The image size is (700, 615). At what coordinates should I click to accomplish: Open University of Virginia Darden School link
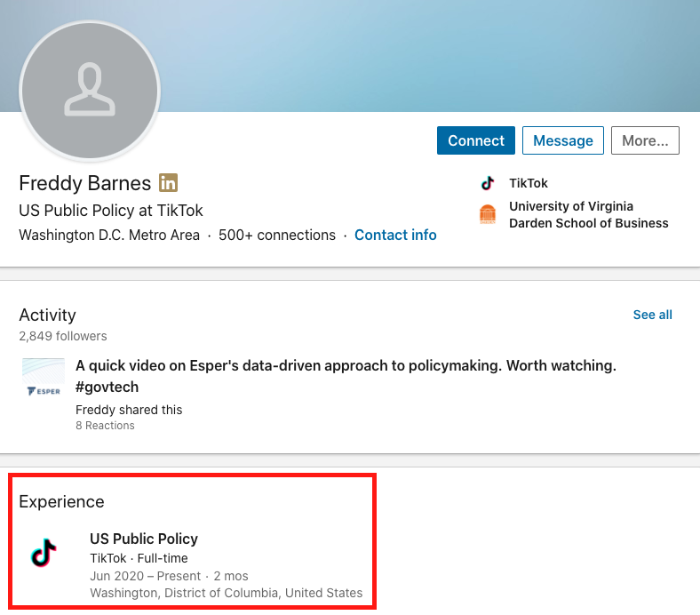[588, 215]
